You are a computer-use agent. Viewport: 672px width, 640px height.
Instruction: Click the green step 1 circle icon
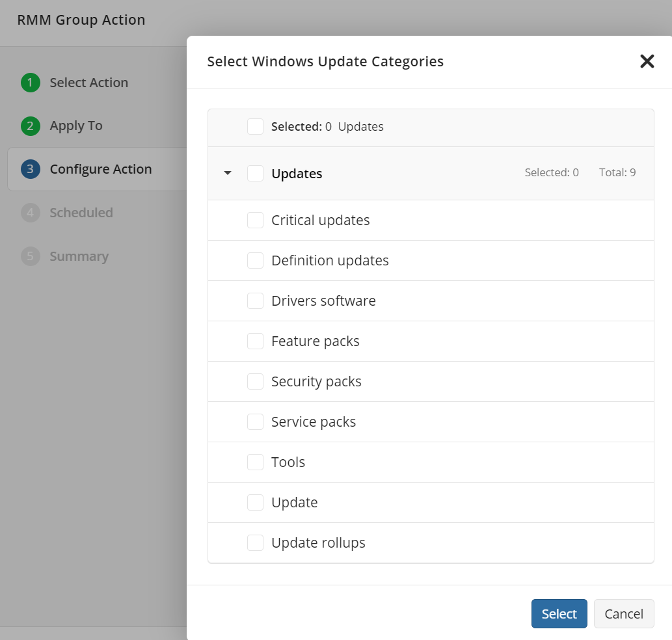[31, 83]
